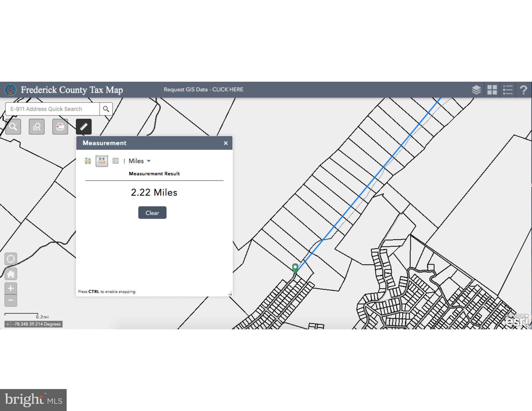Select the distance measurement tool
The width and height of the screenshot is (532, 411).
[102, 161]
